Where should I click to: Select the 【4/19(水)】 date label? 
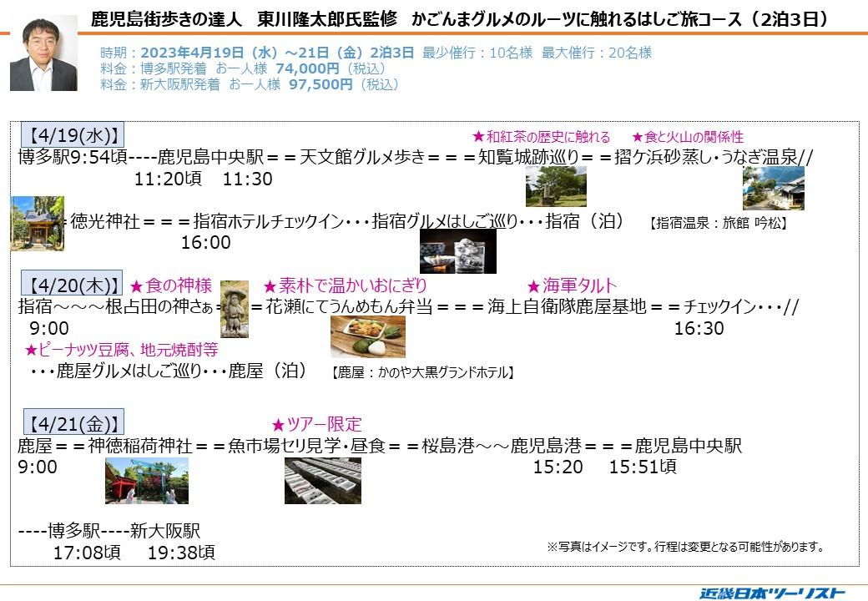(73, 135)
